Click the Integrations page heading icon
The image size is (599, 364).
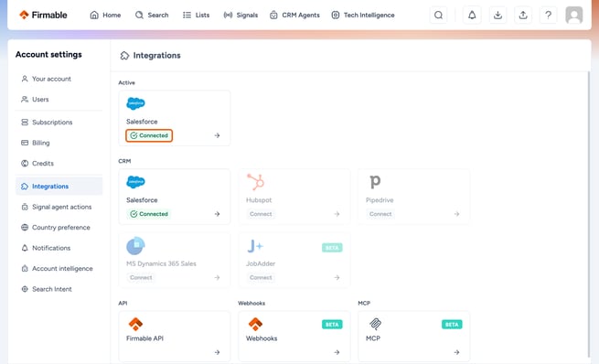(124, 56)
